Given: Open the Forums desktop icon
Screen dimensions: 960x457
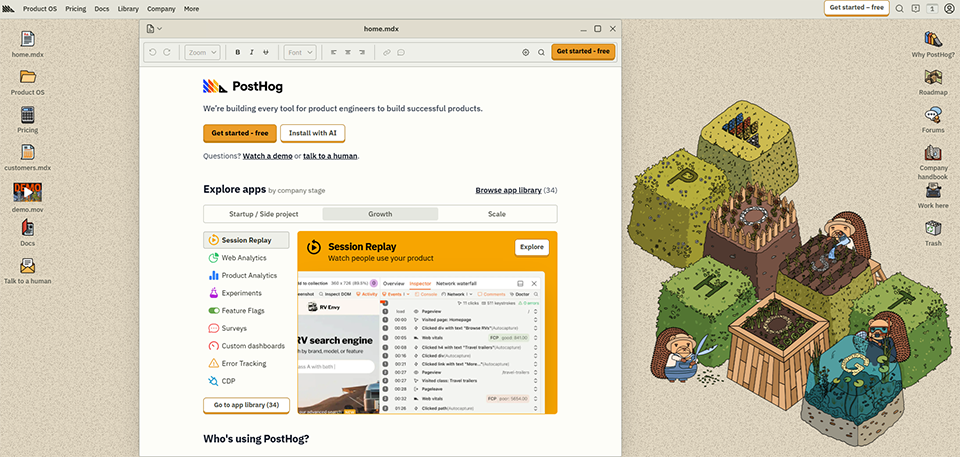Looking at the screenshot, I should click(x=933, y=115).
